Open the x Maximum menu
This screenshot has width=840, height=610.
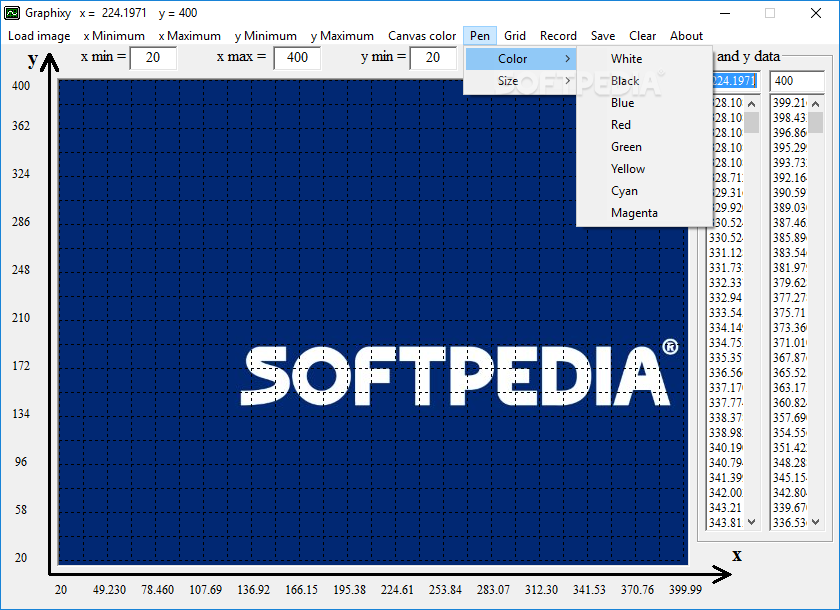(x=190, y=36)
